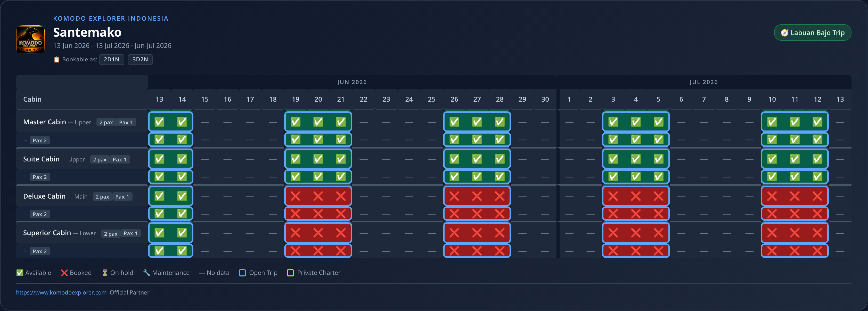Click the clipboard icon beside Bookable as
Viewport: 868px width, 311px height.
pos(57,59)
